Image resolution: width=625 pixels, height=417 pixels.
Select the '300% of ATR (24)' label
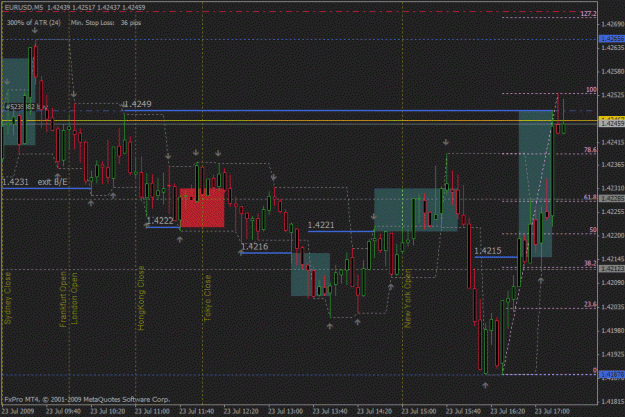(33, 23)
